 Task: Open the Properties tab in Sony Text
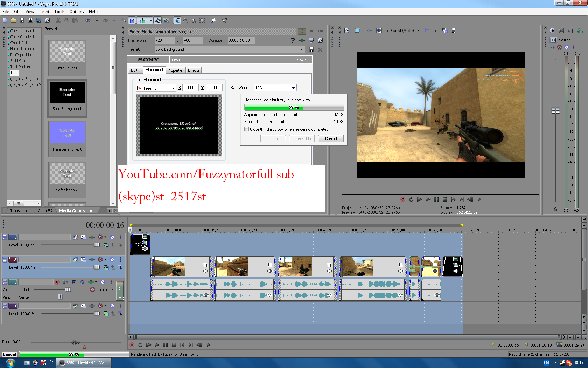click(175, 70)
